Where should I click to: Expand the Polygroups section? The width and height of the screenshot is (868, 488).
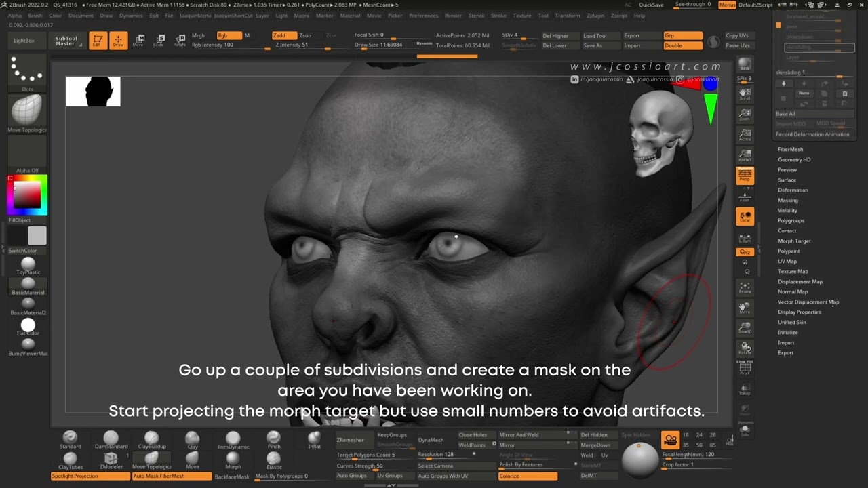pyautogui.click(x=791, y=220)
